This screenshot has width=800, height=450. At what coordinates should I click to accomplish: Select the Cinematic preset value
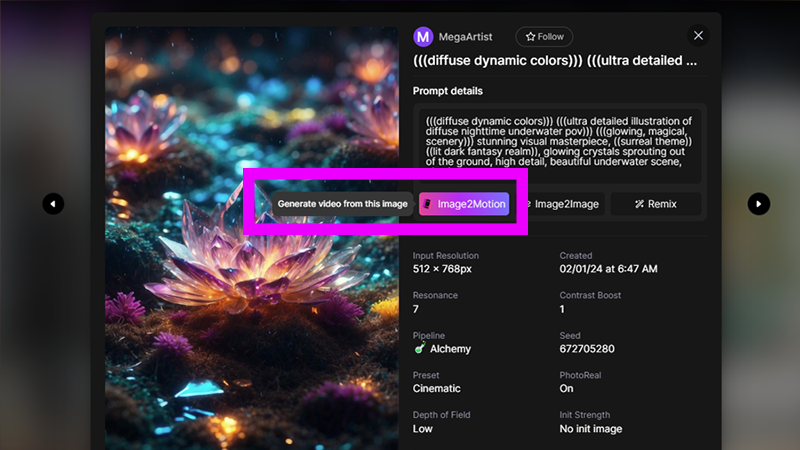coord(436,389)
